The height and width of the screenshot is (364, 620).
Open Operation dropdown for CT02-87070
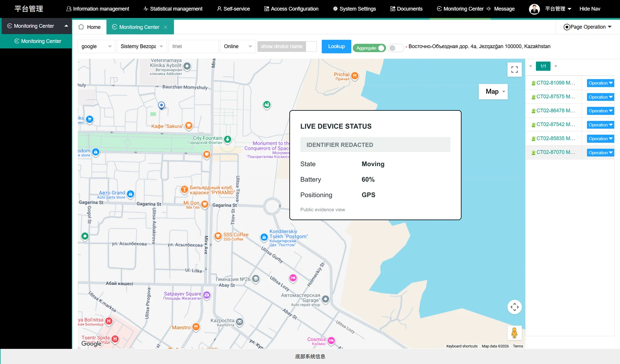pos(600,153)
